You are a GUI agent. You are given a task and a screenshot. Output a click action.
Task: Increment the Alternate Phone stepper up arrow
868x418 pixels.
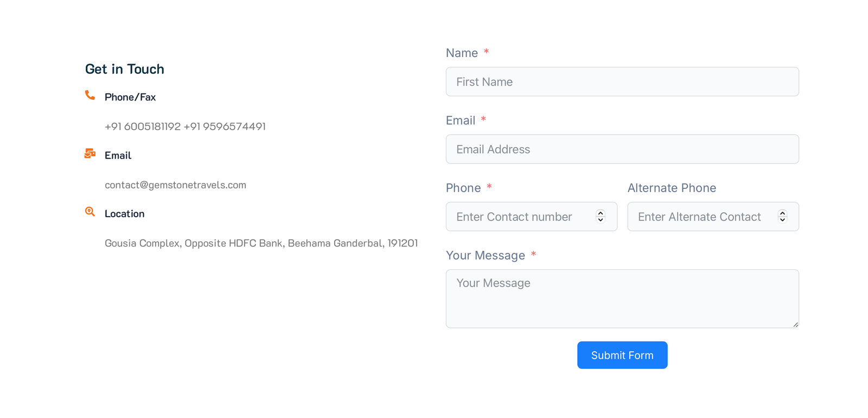[x=782, y=213]
